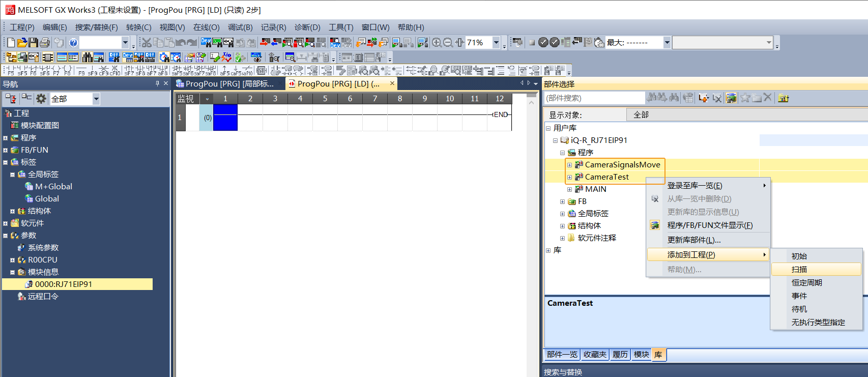Choose 扫描 from the submenu
The width and height of the screenshot is (868, 377).
pyautogui.click(x=816, y=270)
